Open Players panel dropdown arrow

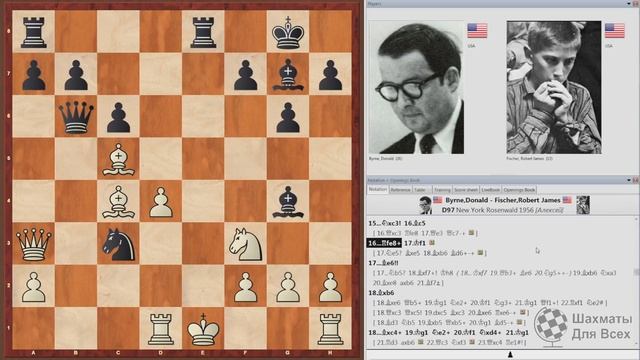[629, 4]
